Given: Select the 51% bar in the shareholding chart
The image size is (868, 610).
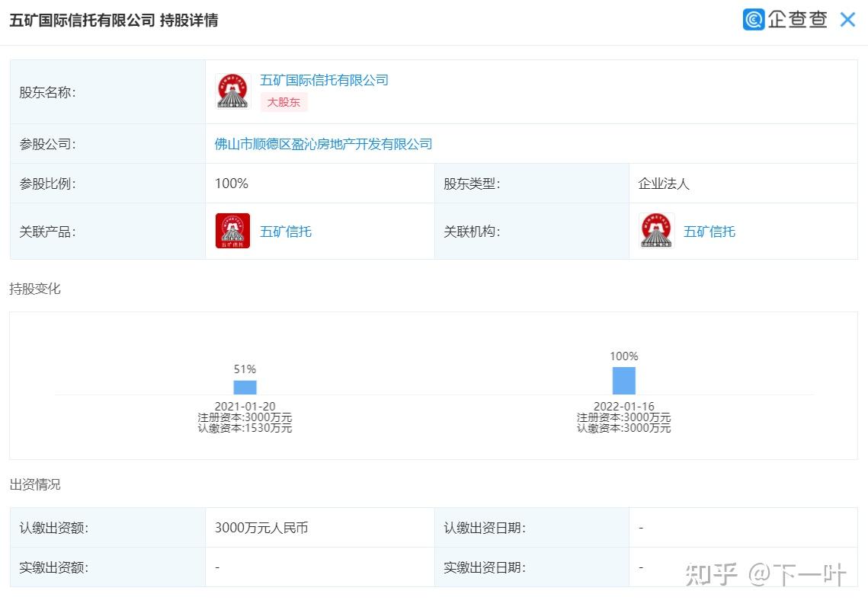Looking at the screenshot, I should [245, 387].
